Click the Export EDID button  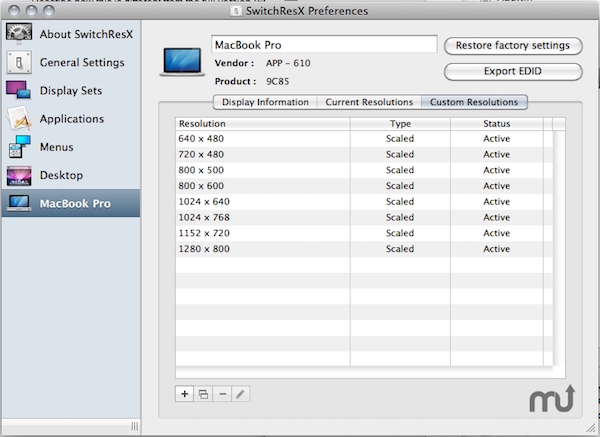pyautogui.click(x=513, y=72)
